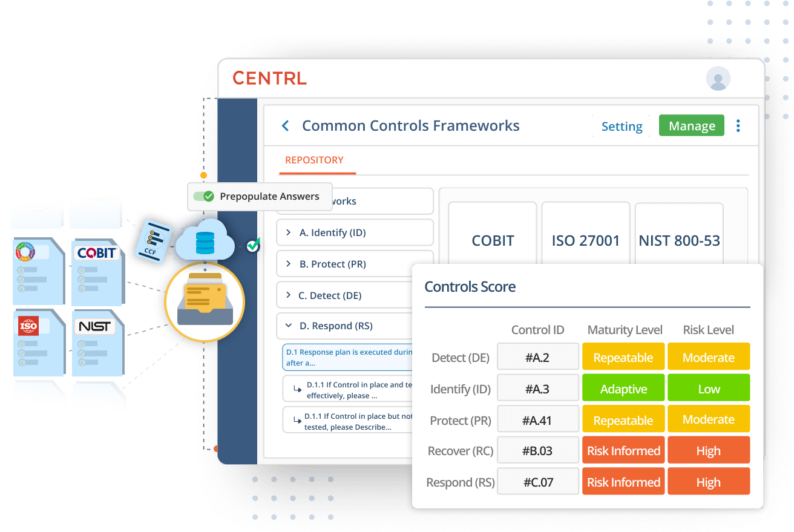Viewport: 794px width, 532px height.
Task: Click the Common Controls Frameworks title
Action: click(x=410, y=125)
